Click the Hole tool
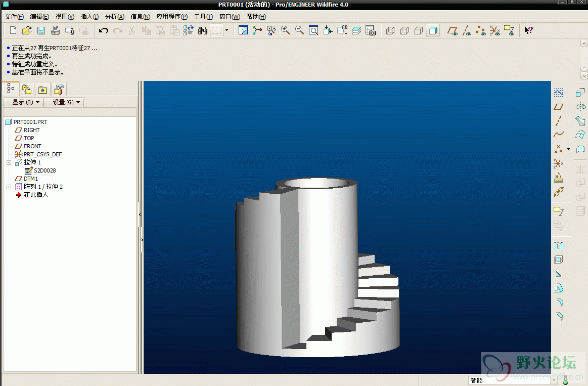This screenshot has height=386, width=588. 558,246
